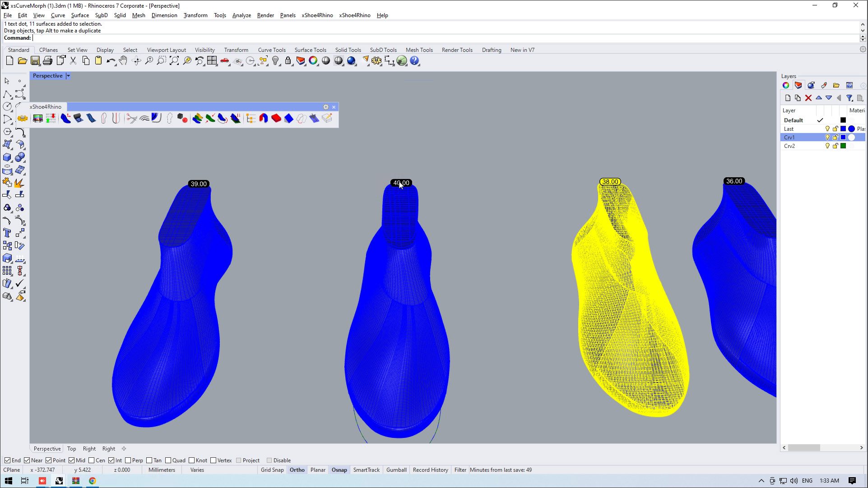Click the green color swatch of Crv2

click(x=843, y=146)
